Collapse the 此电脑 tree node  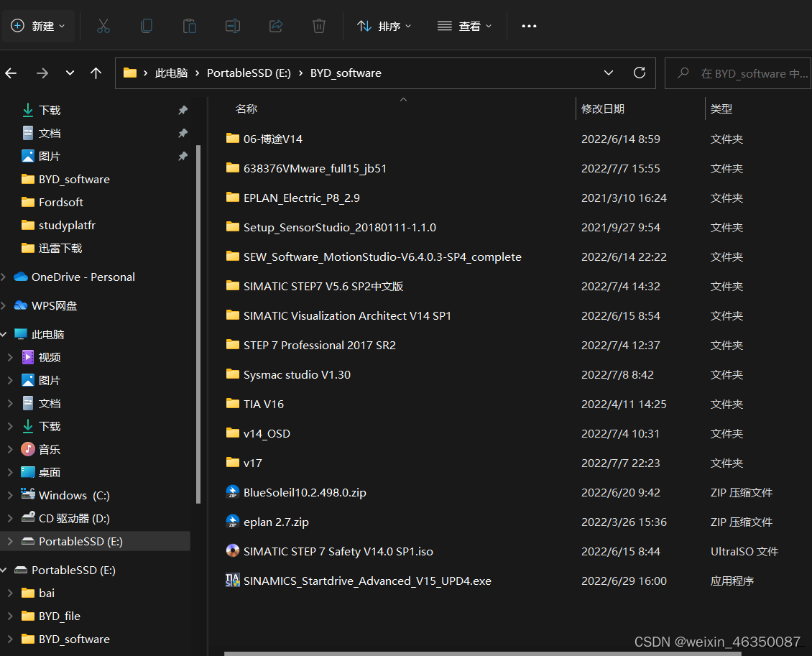click(x=4, y=335)
